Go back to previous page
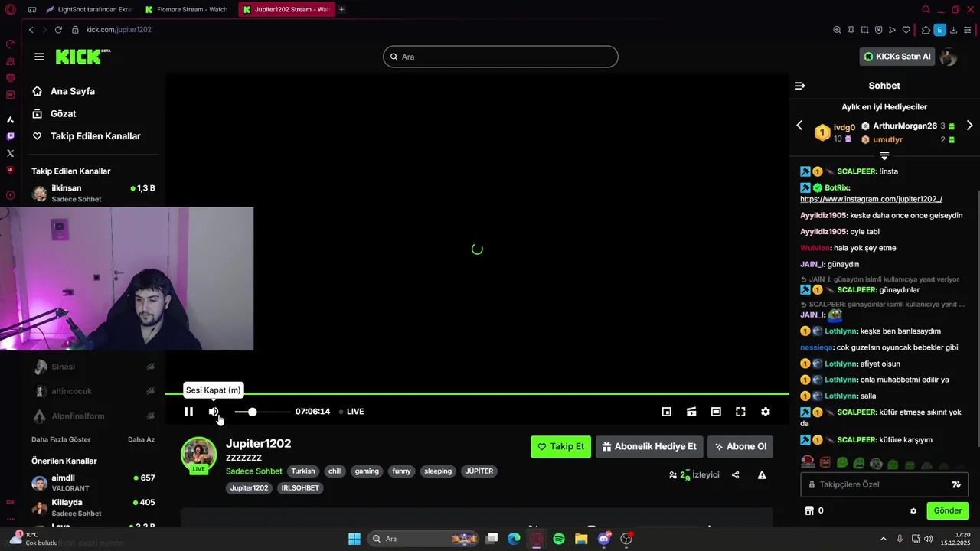This screenshot has width=980, height=551. [31, 30]
